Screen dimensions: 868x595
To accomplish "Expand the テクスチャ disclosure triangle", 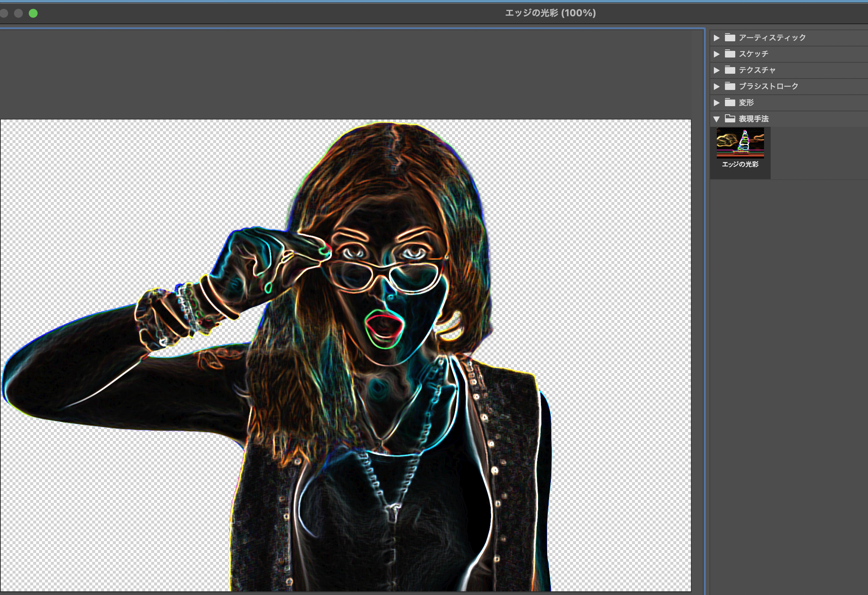I will [x=716, y=70].
